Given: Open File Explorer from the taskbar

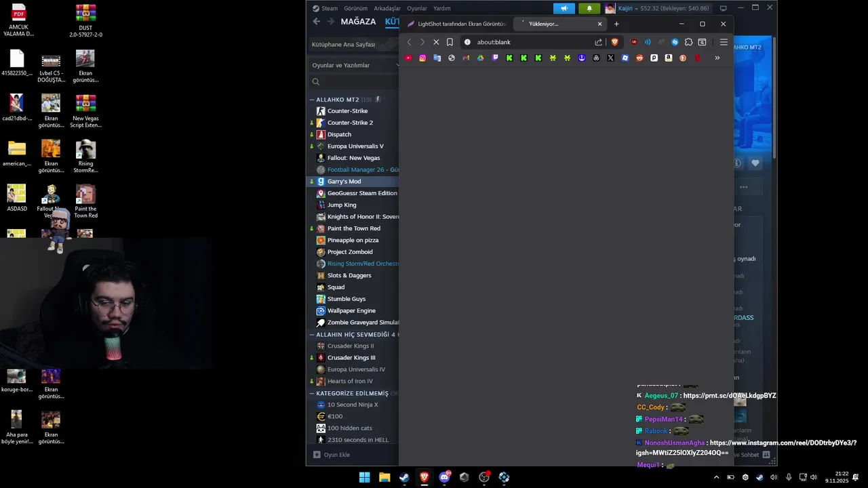Looking at the screenshot, I should point(384,477).
